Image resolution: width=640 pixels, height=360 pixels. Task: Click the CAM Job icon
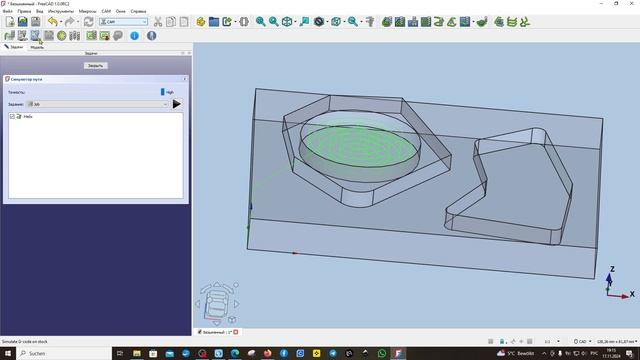pyautogui.click(x=9, y=36)
